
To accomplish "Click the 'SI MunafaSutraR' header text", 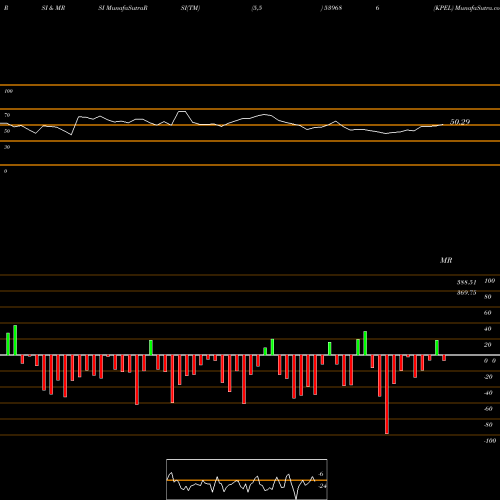I will 123,8.
